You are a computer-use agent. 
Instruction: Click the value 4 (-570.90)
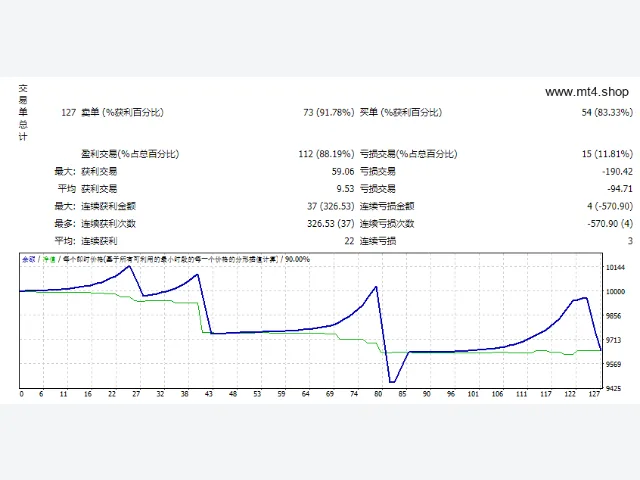coord(610,206)
